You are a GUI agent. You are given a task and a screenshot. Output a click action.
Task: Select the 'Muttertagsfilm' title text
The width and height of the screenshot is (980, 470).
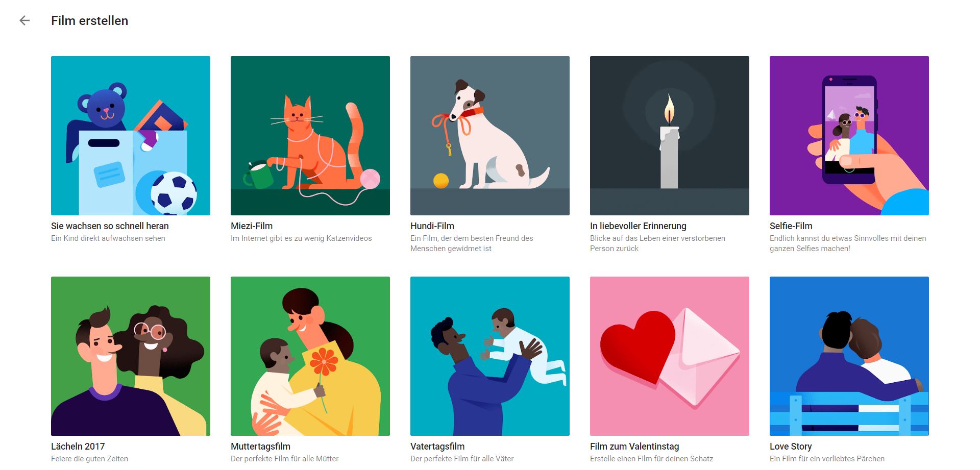[x=260, y=447]
